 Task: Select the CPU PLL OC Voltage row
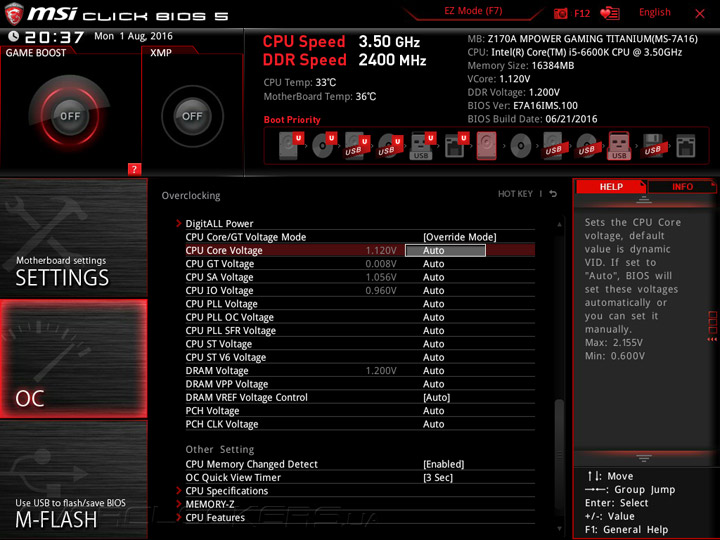pyautogui.click(x=360, y=317)
